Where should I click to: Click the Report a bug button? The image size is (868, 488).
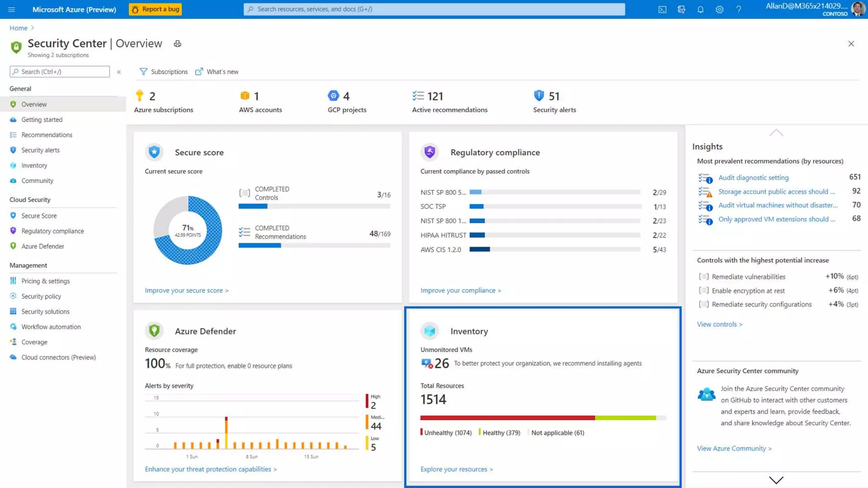pyautogui.click(x=155, y=9)
